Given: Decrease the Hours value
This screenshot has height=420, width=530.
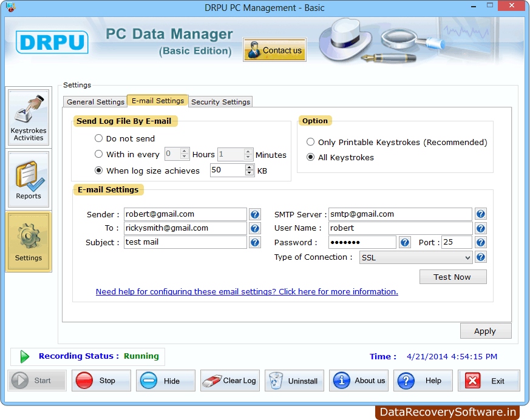Looking at the screenshot, I should (x=184, y=157).
